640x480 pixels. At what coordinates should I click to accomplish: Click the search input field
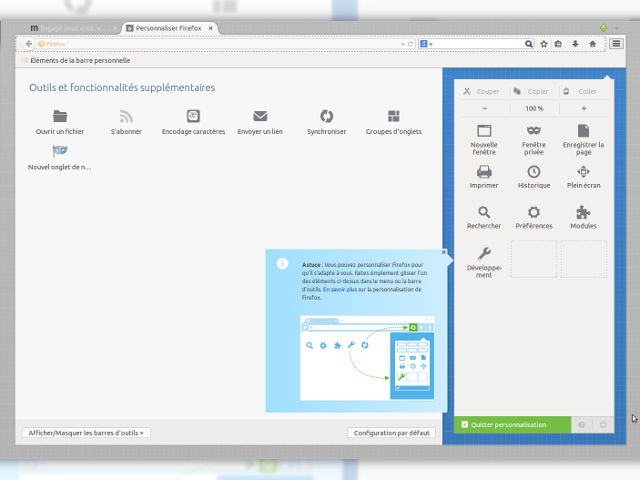pos(478,44)
